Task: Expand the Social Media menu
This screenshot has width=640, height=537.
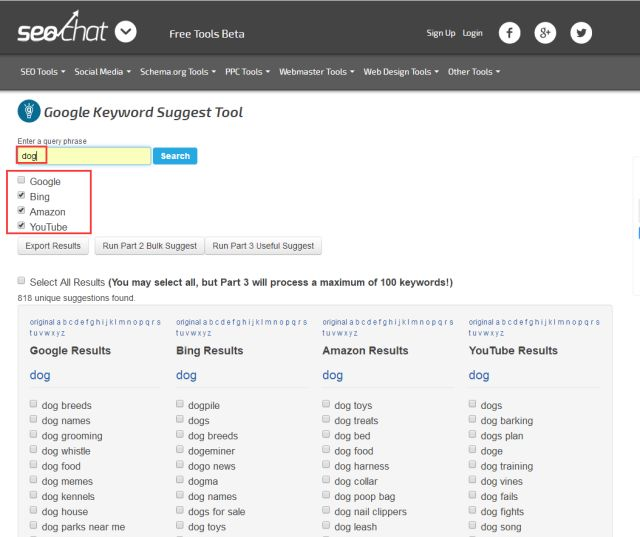Action: (102, 72)
